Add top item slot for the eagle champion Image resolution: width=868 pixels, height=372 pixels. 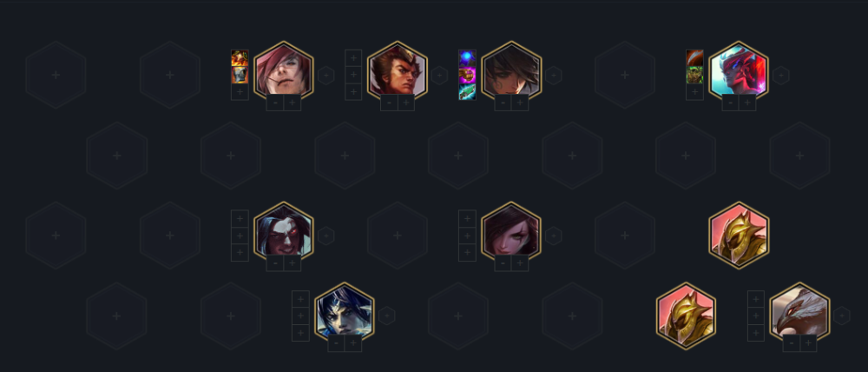pyautogui.click(x=756, y=299)
